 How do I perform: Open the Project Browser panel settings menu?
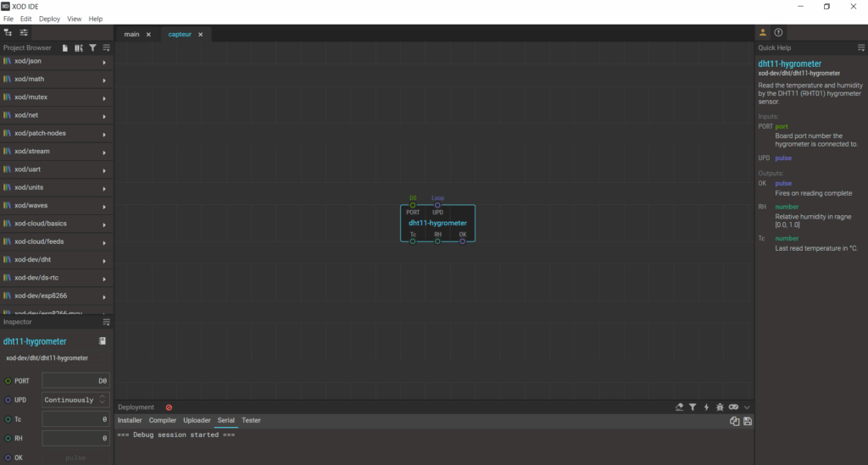tap(106, 48)
